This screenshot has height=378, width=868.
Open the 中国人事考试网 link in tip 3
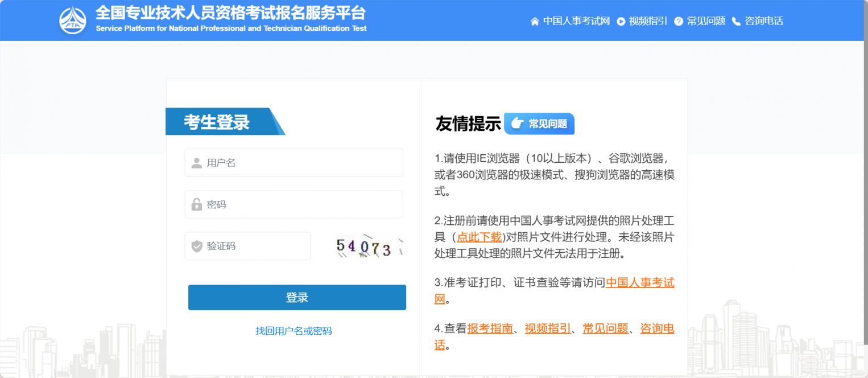640,283
